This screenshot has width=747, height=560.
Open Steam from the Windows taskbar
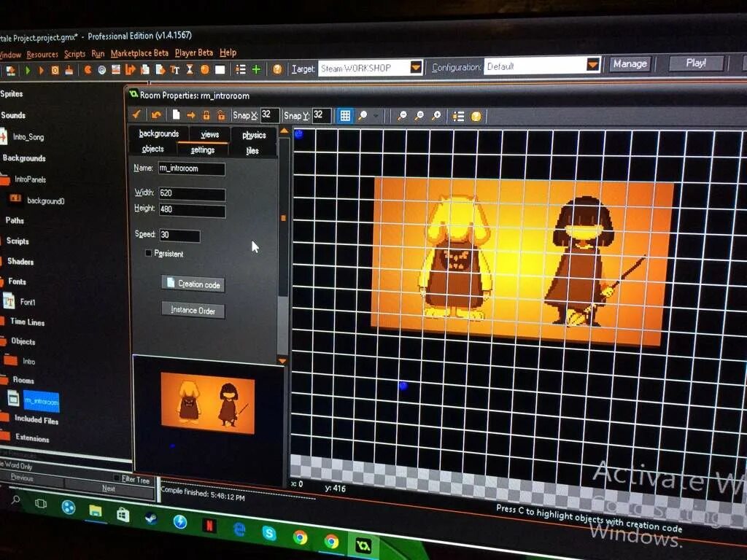pyautogui.click(x=152, y=518)
